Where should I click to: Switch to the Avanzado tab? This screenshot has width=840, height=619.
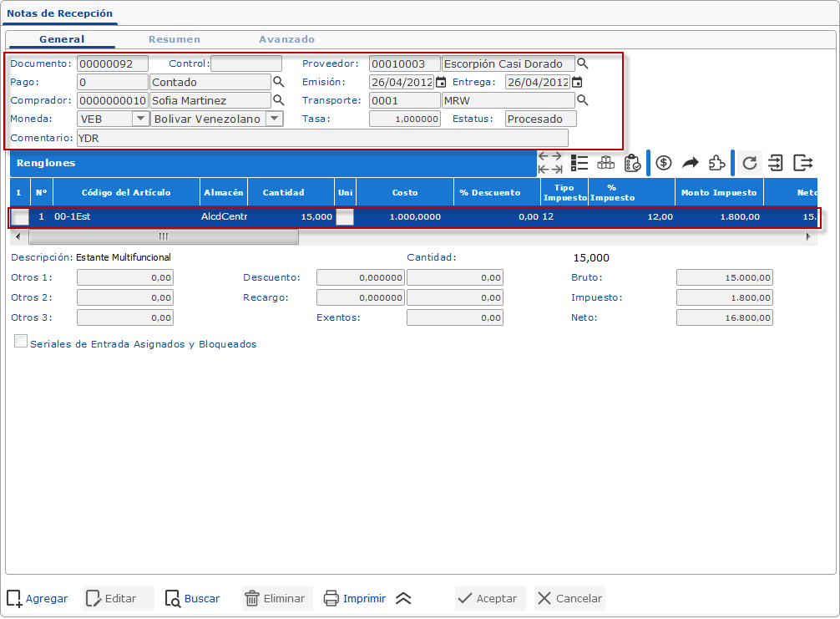286,39
